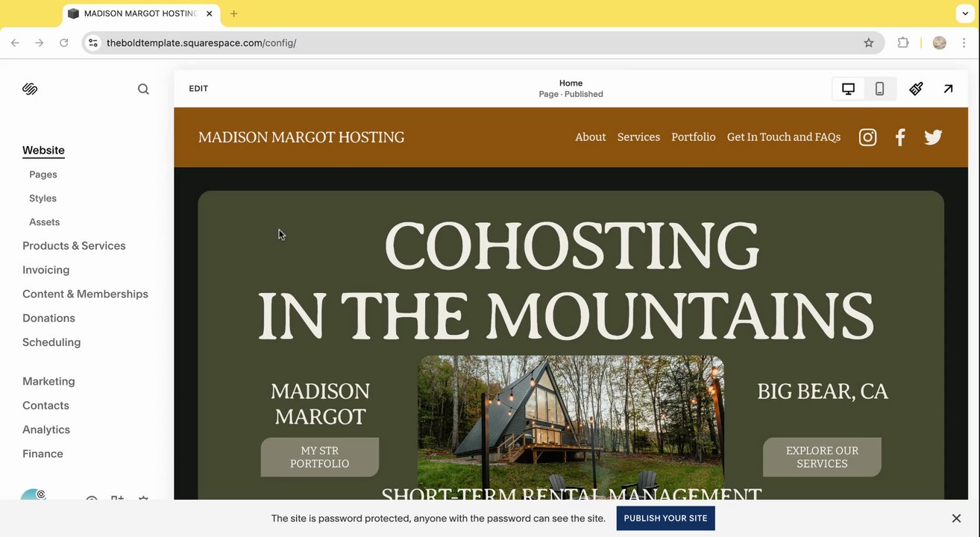Click the account avatar in the sidebar

click(33, 495)
